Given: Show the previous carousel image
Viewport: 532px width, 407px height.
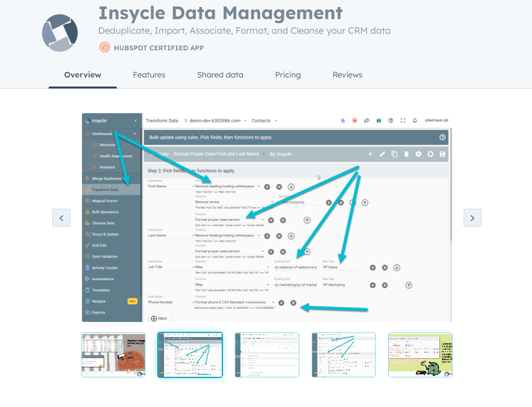Looking at the screenshot, I should click(x=61, y=218).
